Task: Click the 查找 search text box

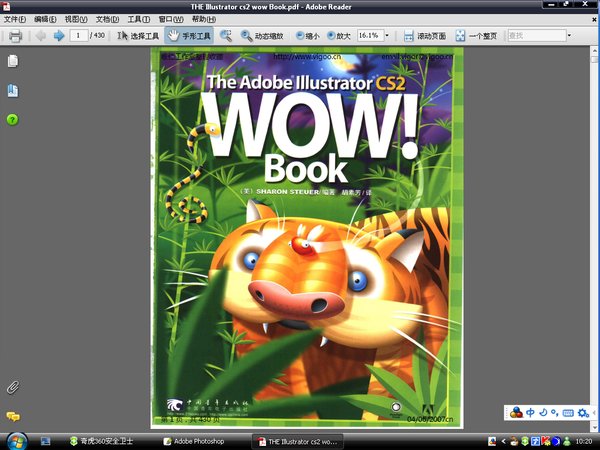Action: [536, 36]
